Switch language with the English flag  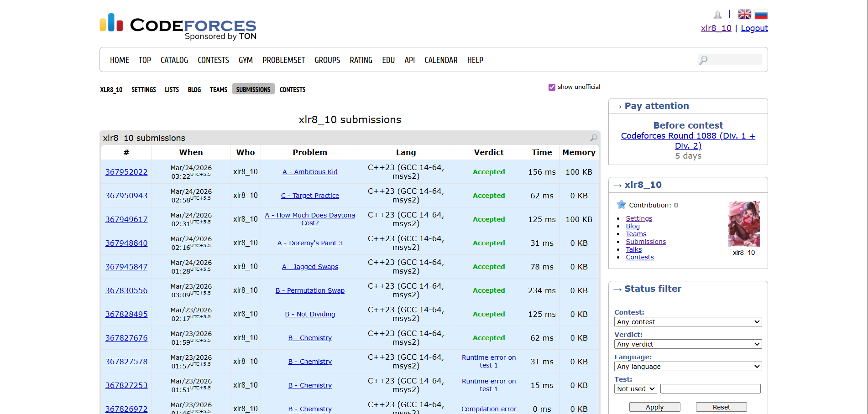pos(744,15)
